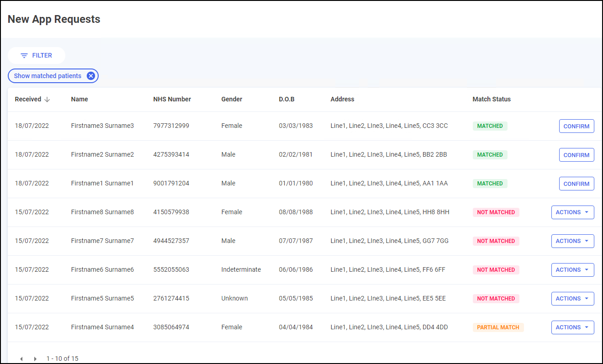The width and height of the screenshot is (603, 364).
Task: Open Actions dropdown for Firstname4 Surname4
Action: (x=572, y=327)
